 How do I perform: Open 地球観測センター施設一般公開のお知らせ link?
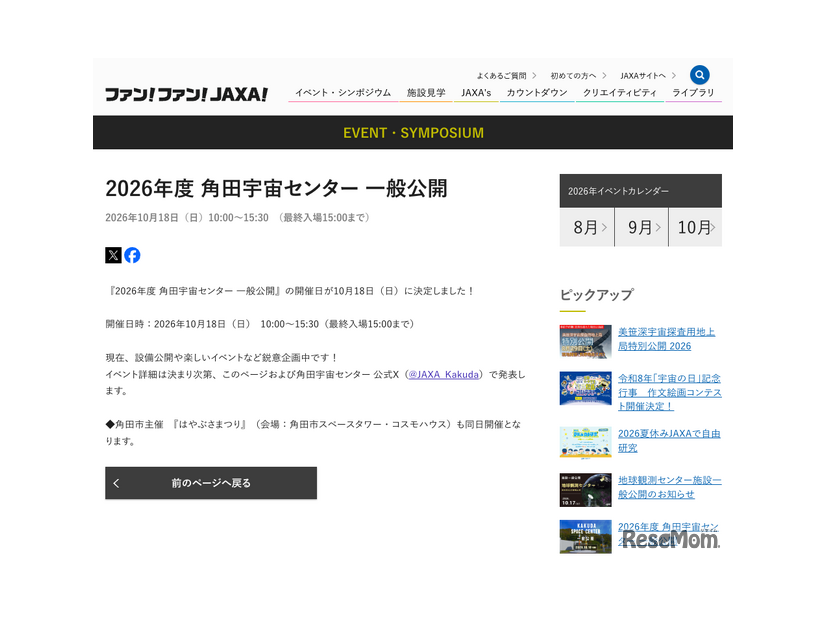tap(670, 487)
